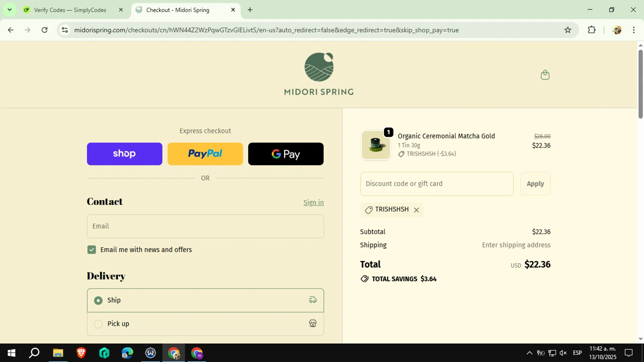This screenshot has height=362, width=644.
Task: Open the teal hexagon app in taskbar
Action: [104, 353]
